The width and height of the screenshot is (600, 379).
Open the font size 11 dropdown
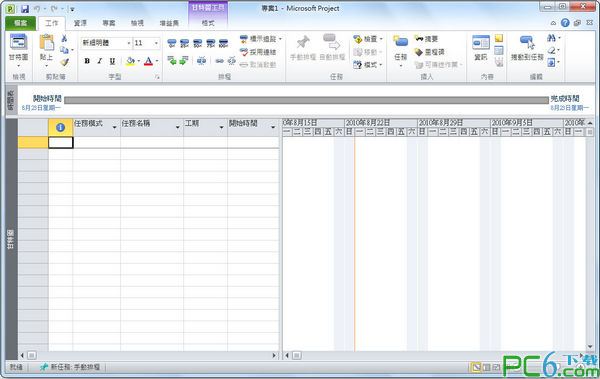pos(156,43)
